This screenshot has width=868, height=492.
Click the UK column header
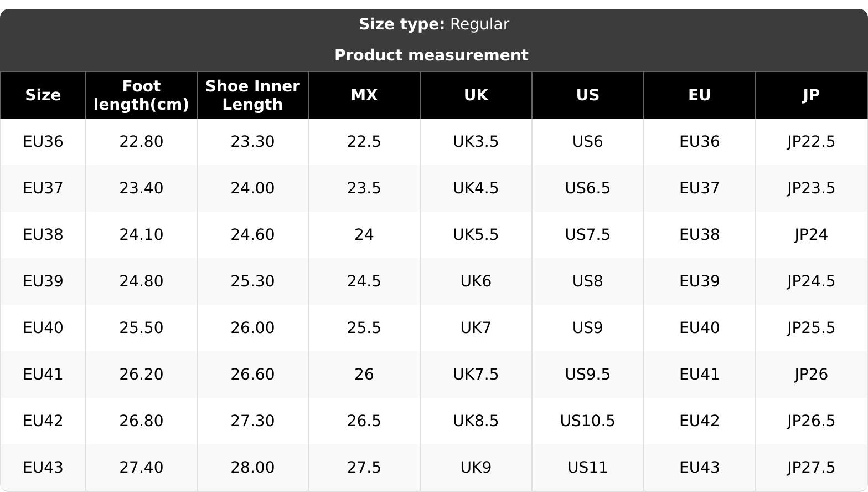pyautogui.click(x=476, y=95)
